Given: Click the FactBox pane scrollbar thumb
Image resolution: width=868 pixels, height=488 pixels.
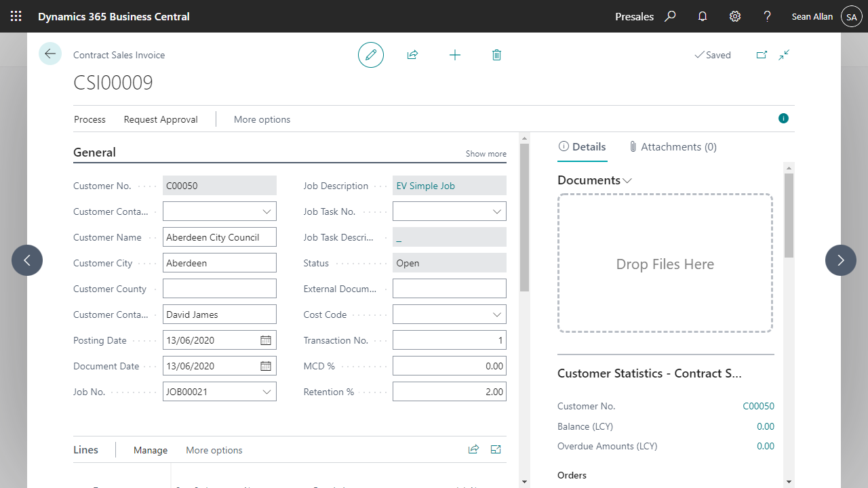Looking at the screenshot, I should [x=789, y=215].
